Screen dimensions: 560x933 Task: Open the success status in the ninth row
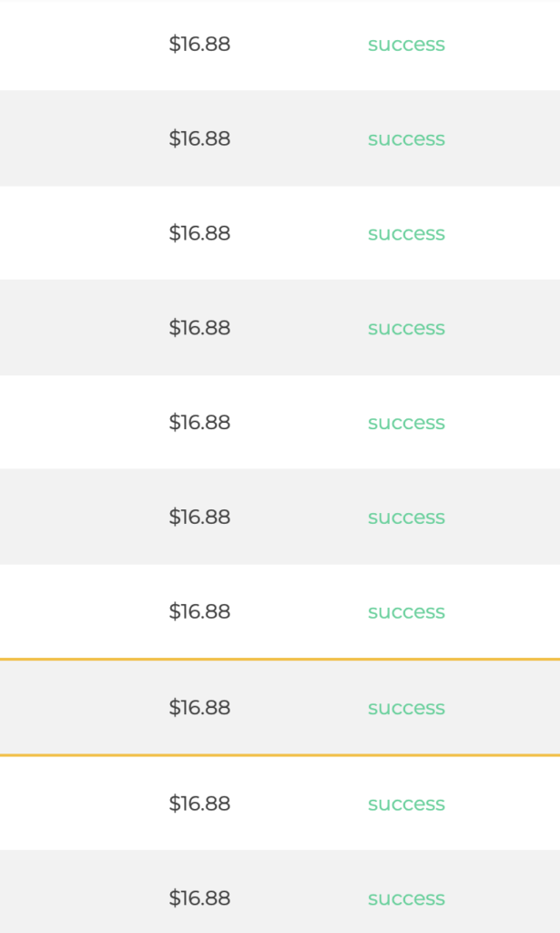(406, 804)
